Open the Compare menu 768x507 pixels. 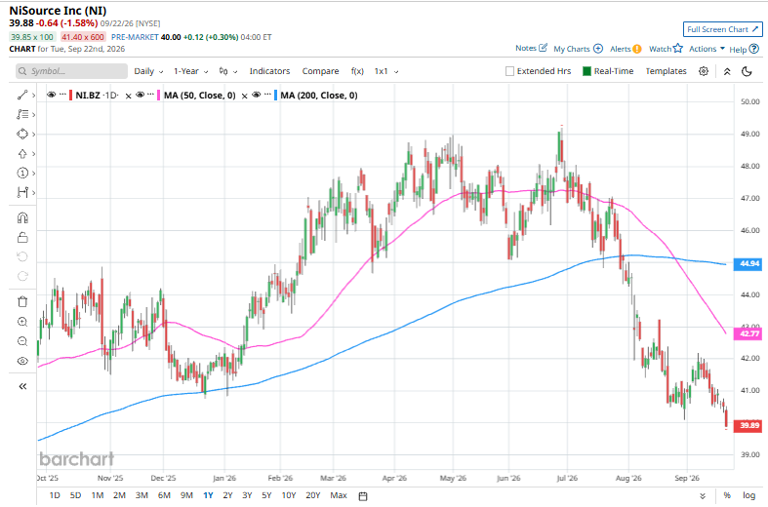click(x=320, y=72)
